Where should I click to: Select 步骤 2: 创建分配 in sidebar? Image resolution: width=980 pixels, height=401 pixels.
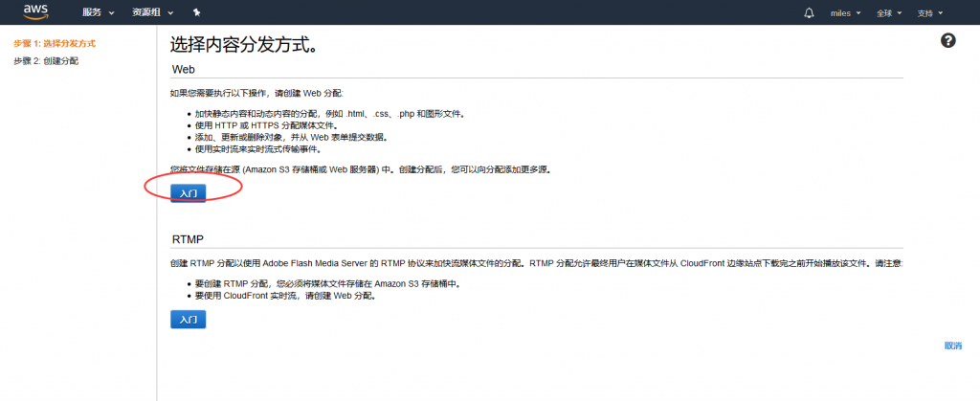[46, 61]
